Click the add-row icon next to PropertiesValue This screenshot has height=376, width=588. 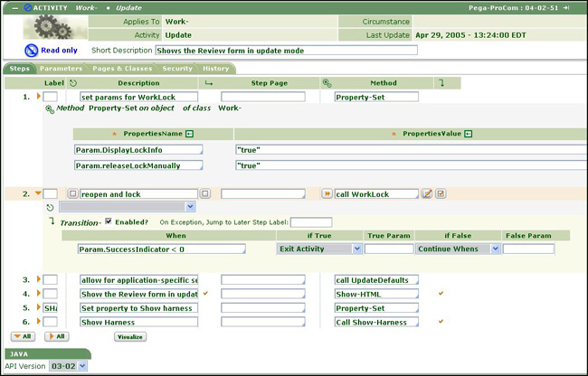[468, 134]
